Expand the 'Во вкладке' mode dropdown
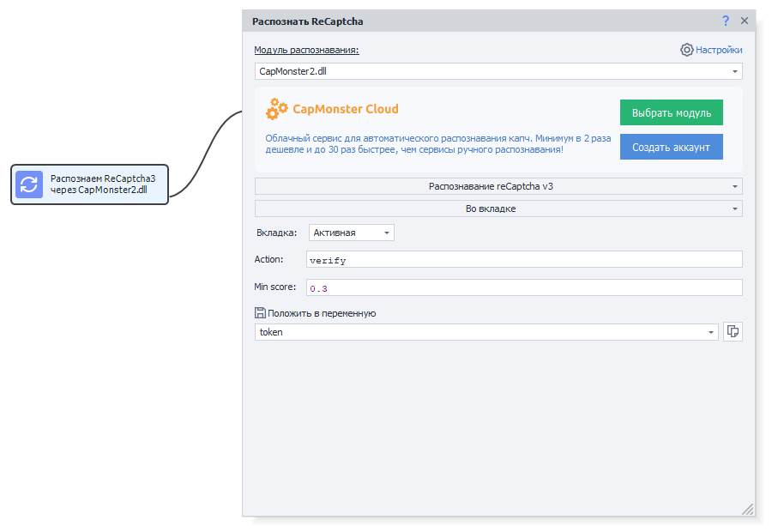This screenshot has width=772, height=532. (x=498, y=209)
